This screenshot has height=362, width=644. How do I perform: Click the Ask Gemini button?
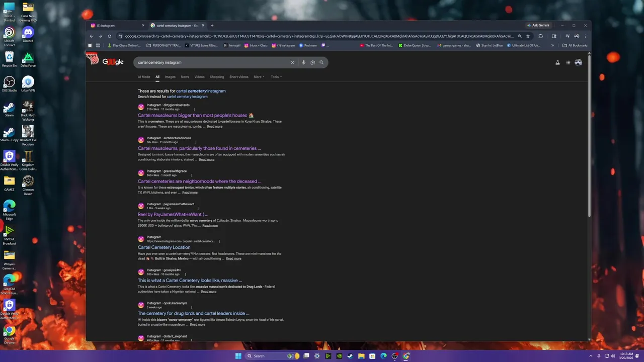pos(538,25)
